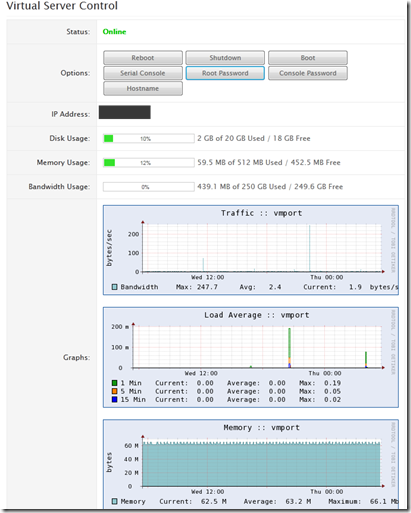
Task: Click the Memory vmport graph
Action: [x=251, y=464]
